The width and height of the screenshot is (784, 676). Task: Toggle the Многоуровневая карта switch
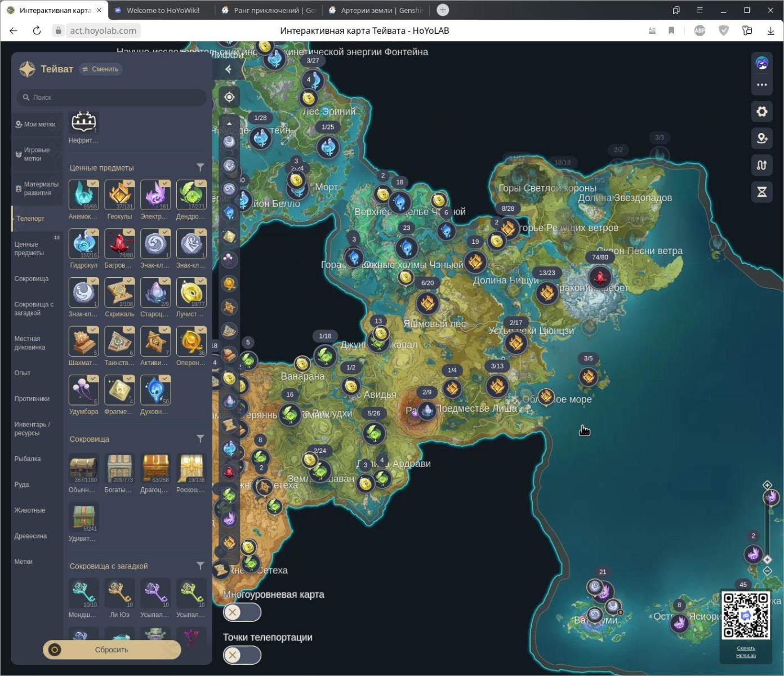(x=242, y=612)
